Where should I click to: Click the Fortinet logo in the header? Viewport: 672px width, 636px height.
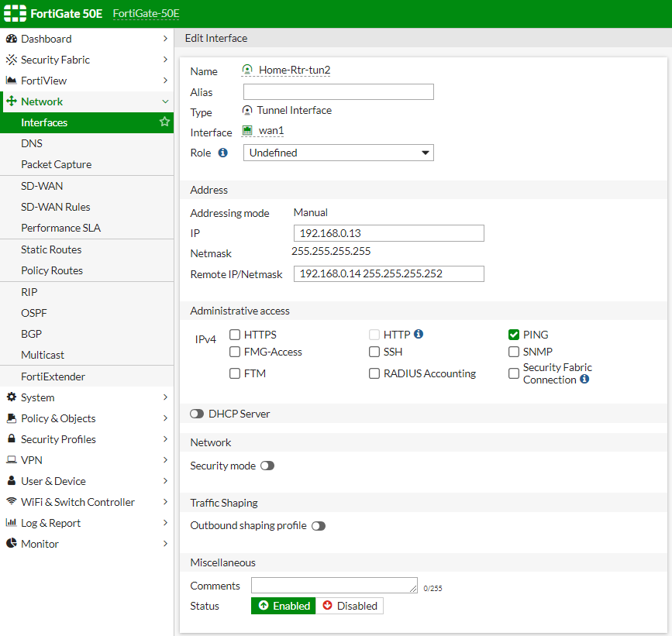15,14
